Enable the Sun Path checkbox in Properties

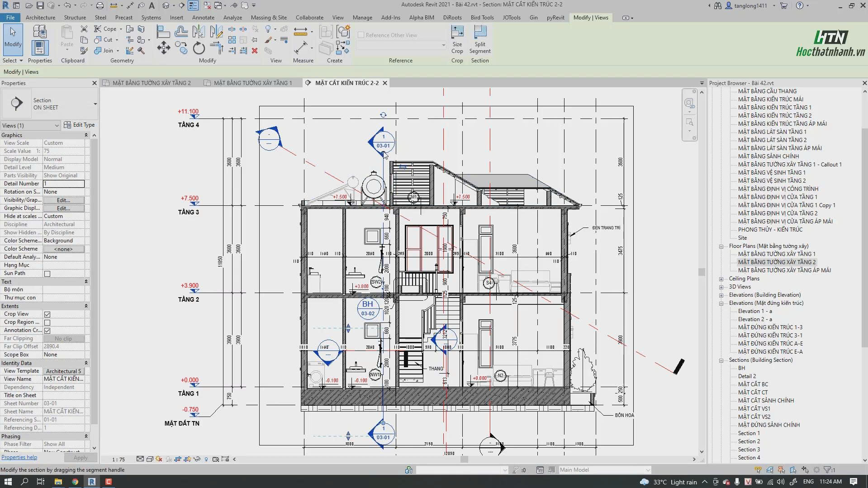click(x=47, y=273)
